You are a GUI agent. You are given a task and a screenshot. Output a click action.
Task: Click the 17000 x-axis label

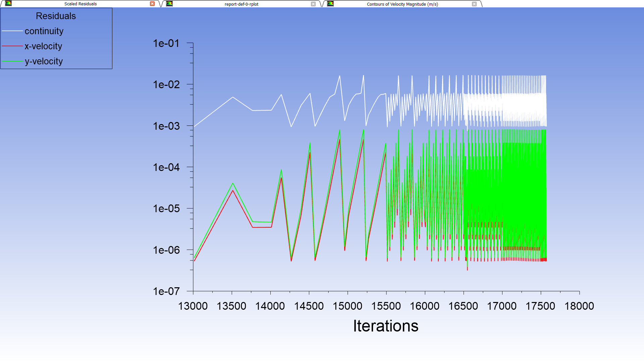(x=502, y=306)
